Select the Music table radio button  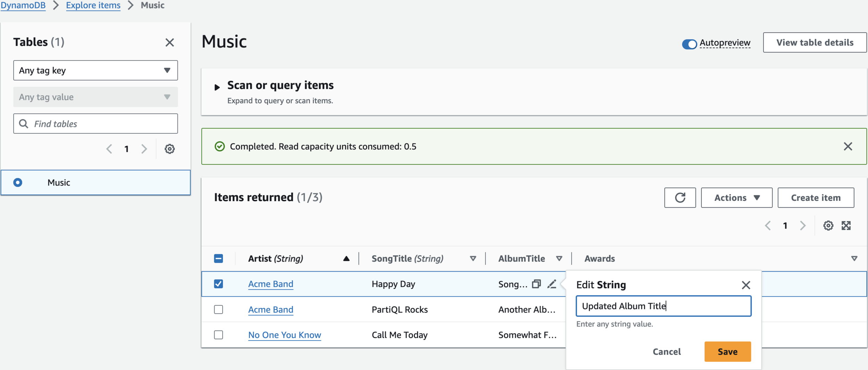18,182
